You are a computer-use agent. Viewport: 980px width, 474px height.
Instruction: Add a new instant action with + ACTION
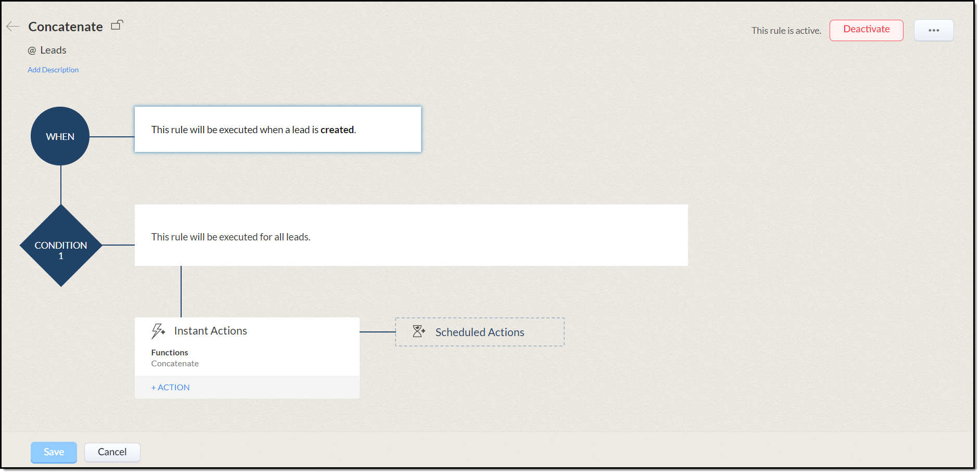[171, 387]
